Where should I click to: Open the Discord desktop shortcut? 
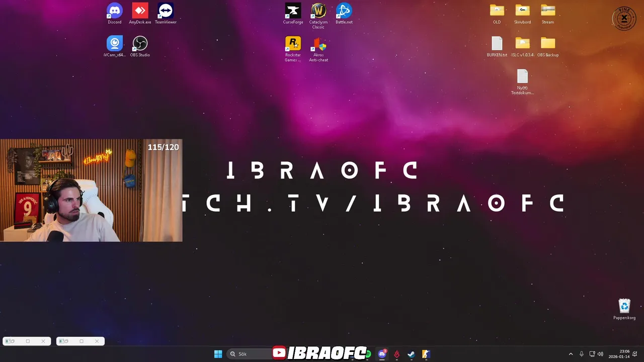click(x=115, y=14)
